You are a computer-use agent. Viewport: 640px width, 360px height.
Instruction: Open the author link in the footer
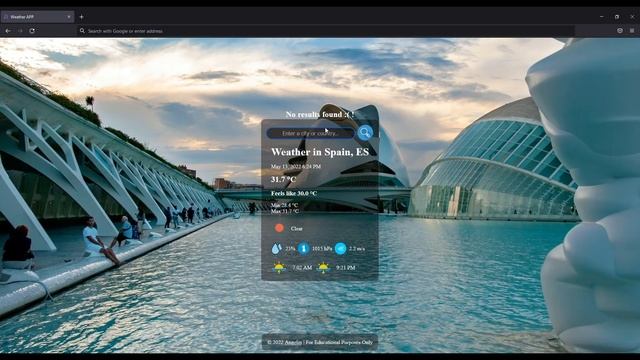[x=293, y=342]
